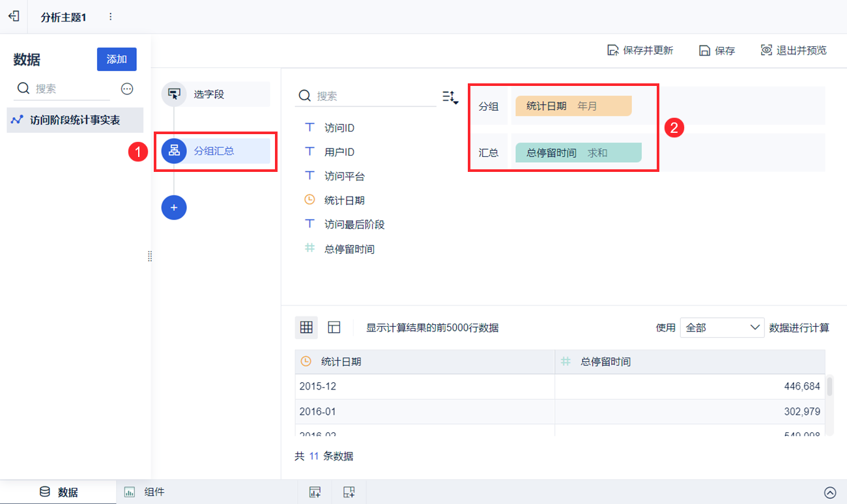This screenshot has width=847, height=504.
Task: Click the circular more options icon beside data search
Action: [127, 89]
